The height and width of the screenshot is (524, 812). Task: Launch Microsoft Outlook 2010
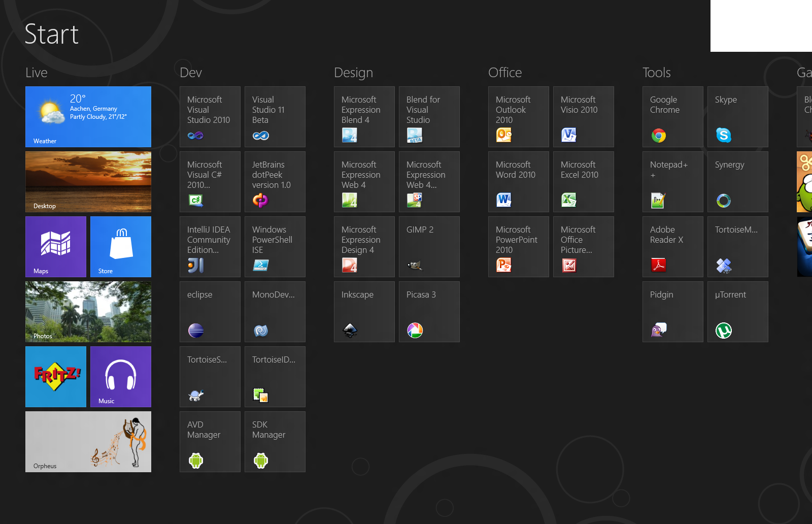click(x=519, y=117)
